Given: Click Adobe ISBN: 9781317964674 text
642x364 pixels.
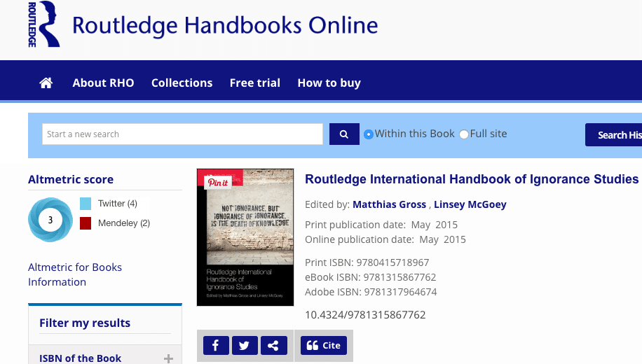Looking at the screenshot, I should [371, 292].
